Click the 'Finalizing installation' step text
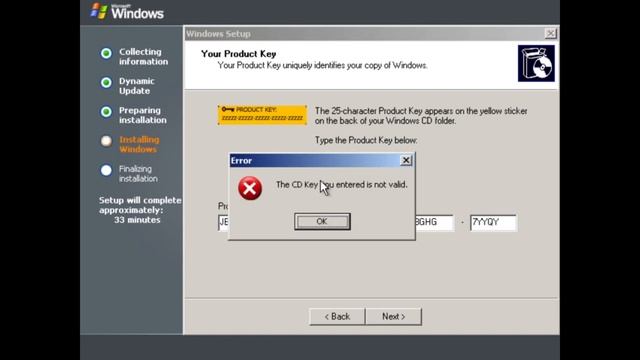Screen dimensions: 640x360 point(138,174)
